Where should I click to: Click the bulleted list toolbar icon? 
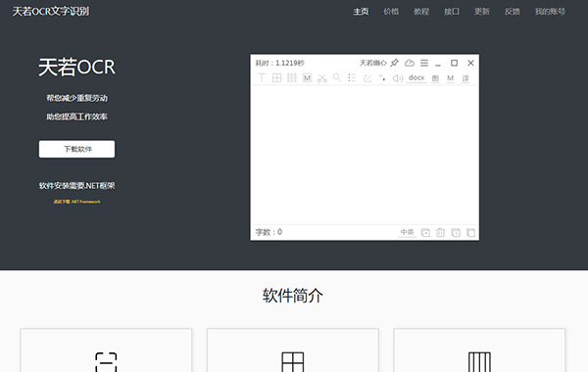(352, 77)
